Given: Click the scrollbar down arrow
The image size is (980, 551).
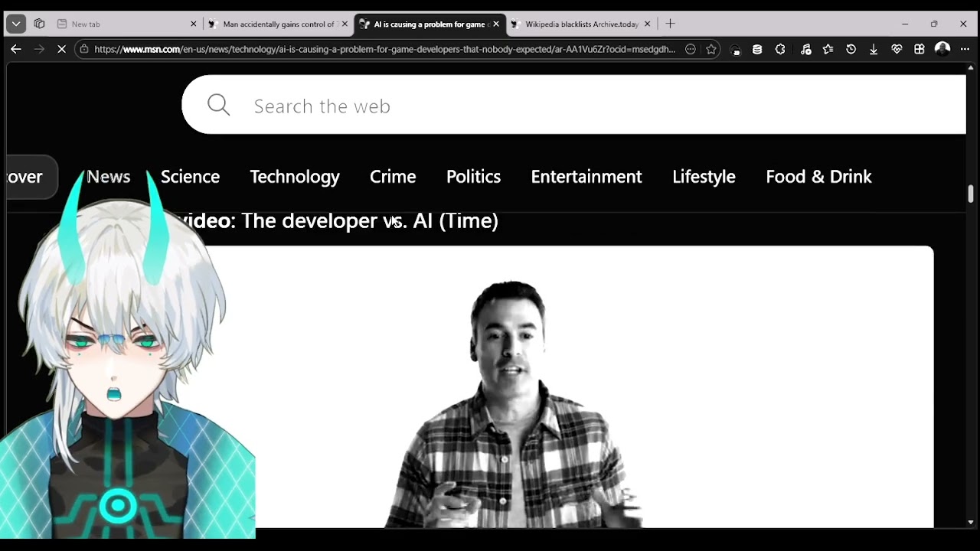Looking at the screenshot, I should pos(970,522).
